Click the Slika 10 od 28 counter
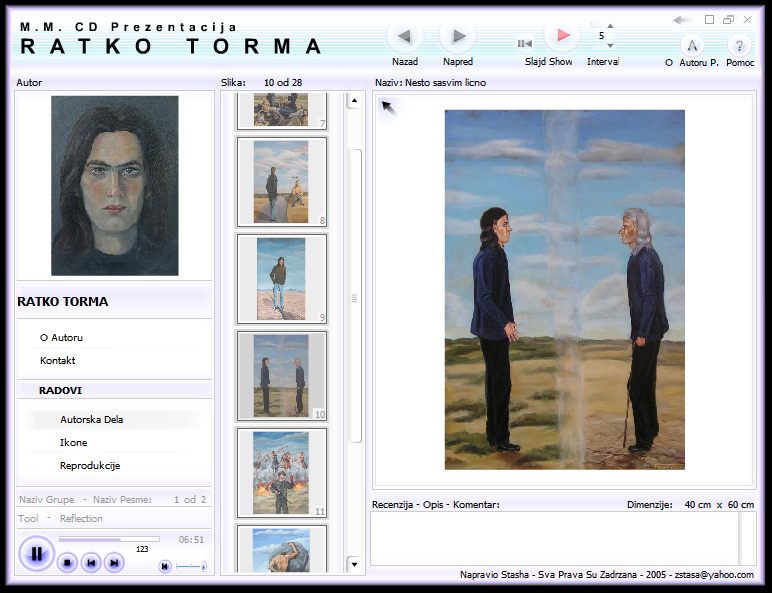 pos(261,83)
